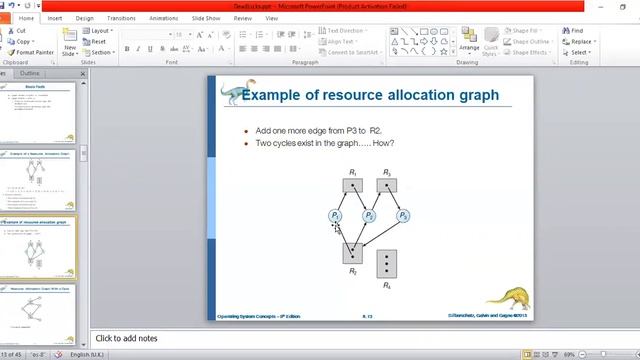Open Change Case menu
Image resolution: width=640 pixels, height=360 pixels.
[x=202, y=49]
